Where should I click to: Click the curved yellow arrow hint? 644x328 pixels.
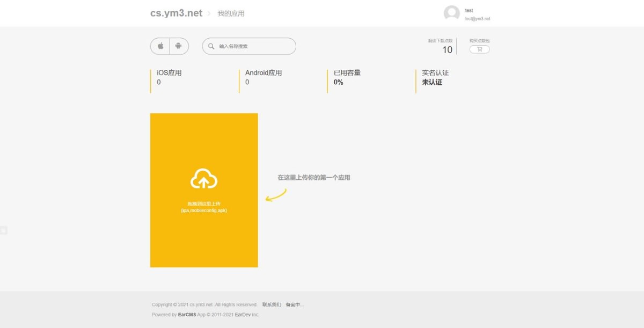click(x=276, y=195)
